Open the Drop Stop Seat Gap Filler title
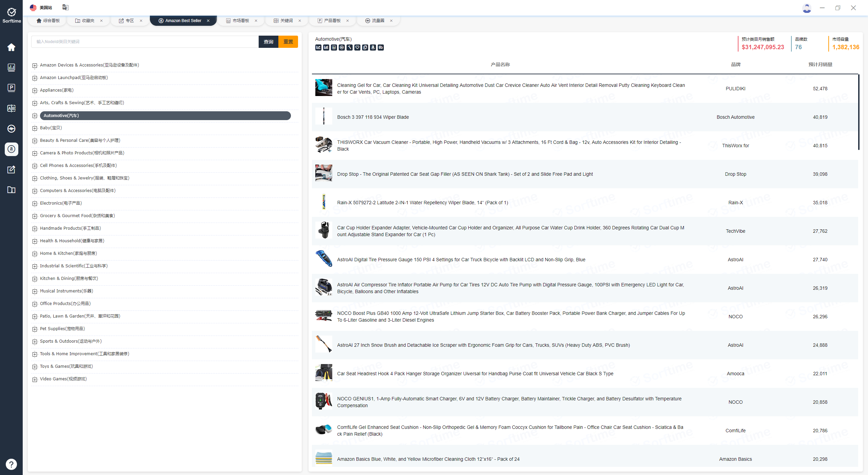This screenshot has height=475, width=868. tap(465, 174)
